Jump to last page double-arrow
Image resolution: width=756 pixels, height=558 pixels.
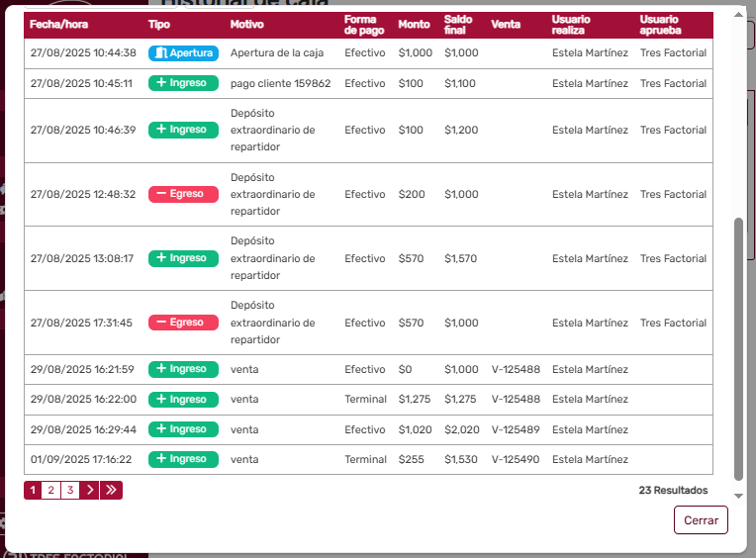point(111,490)
